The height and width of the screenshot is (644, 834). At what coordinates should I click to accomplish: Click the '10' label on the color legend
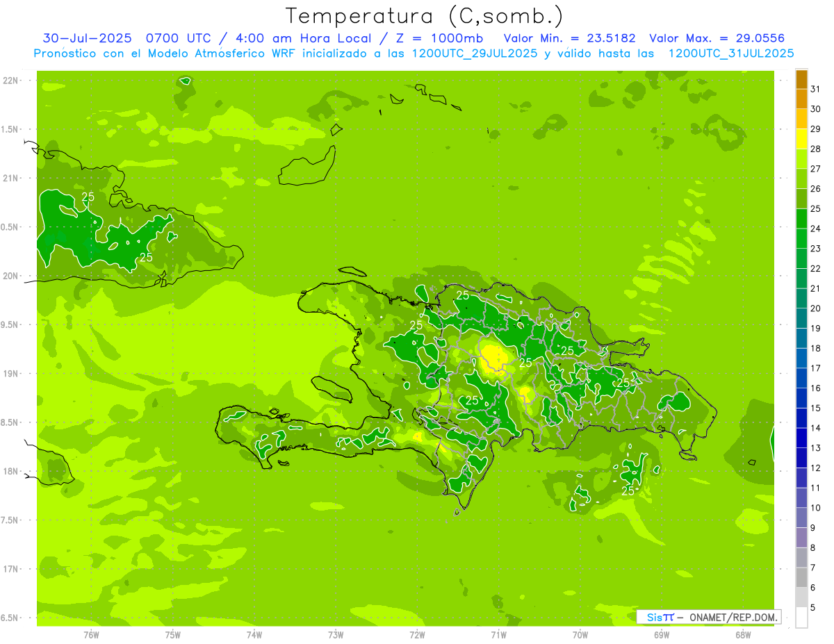815,508
